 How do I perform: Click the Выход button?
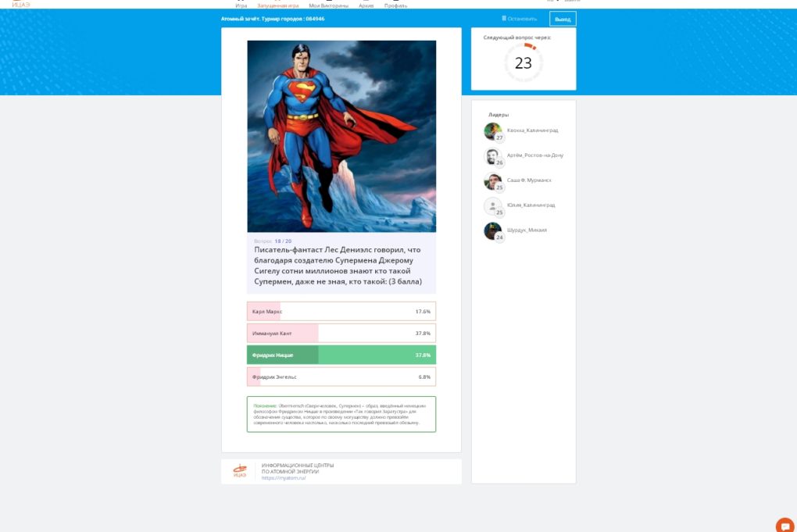pos(563,19)
